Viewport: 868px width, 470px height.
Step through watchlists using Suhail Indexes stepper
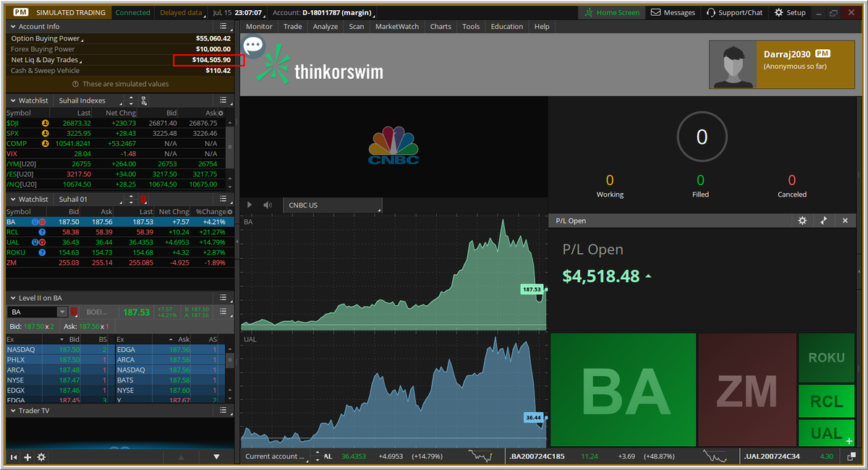(130, 101)
